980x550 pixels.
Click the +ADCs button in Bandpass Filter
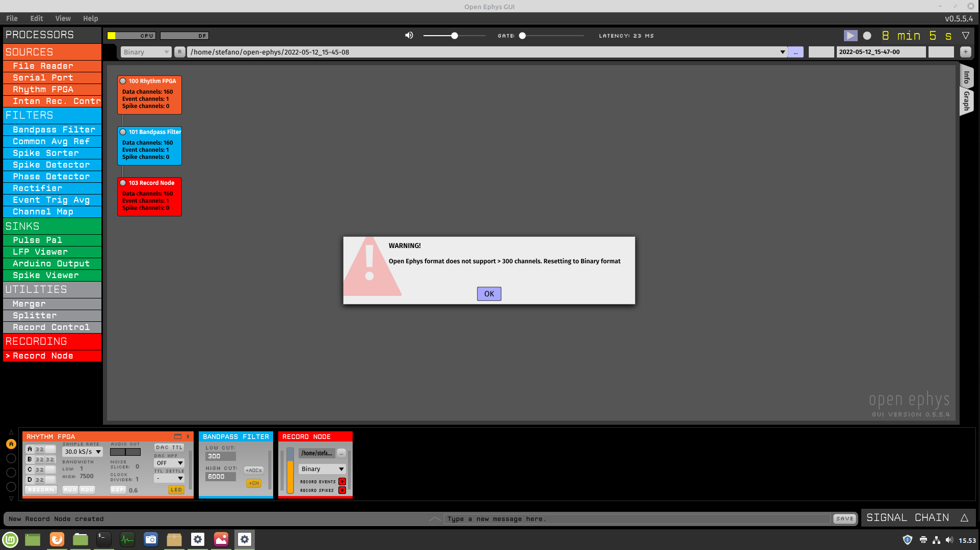[254, 470]
